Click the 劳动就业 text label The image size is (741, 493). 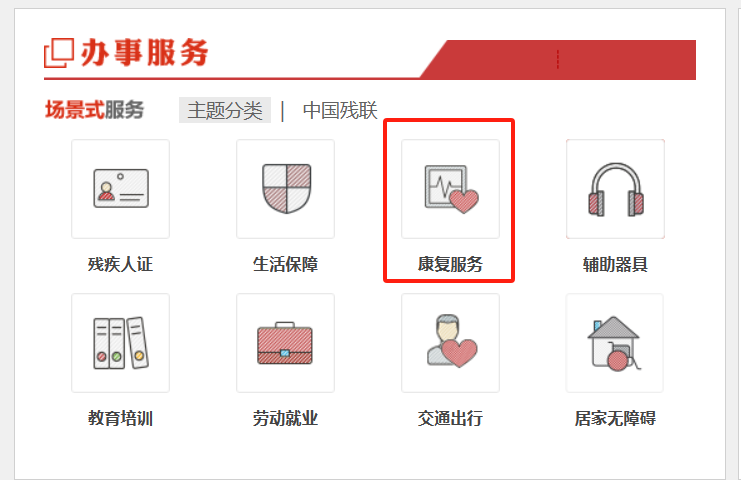[x=285, y=418]
